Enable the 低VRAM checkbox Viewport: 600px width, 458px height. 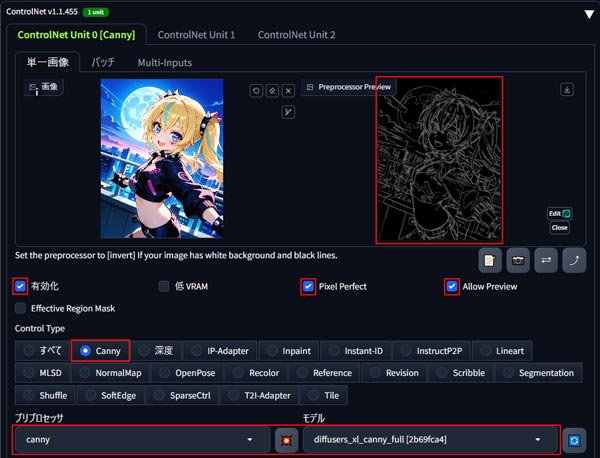[x=164, y=286]
